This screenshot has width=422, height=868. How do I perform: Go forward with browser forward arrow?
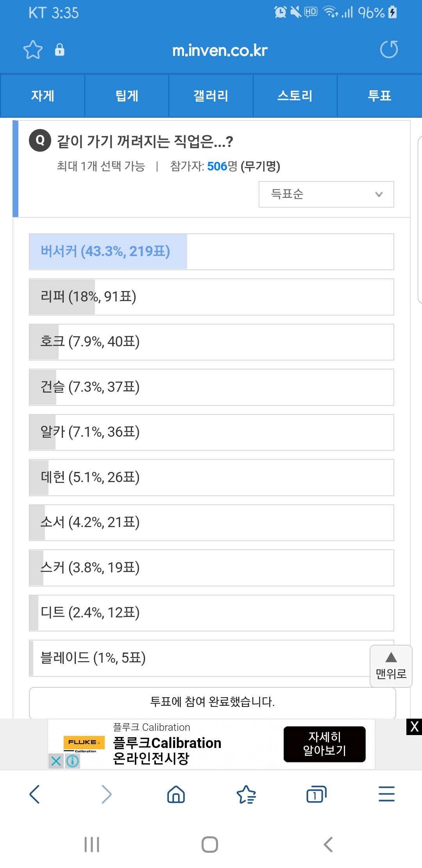coord(106,794)
